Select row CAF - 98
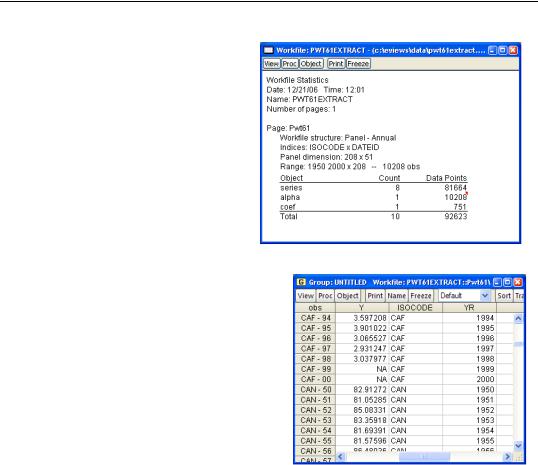Screen dimensions: 538x465 (315, 359)
